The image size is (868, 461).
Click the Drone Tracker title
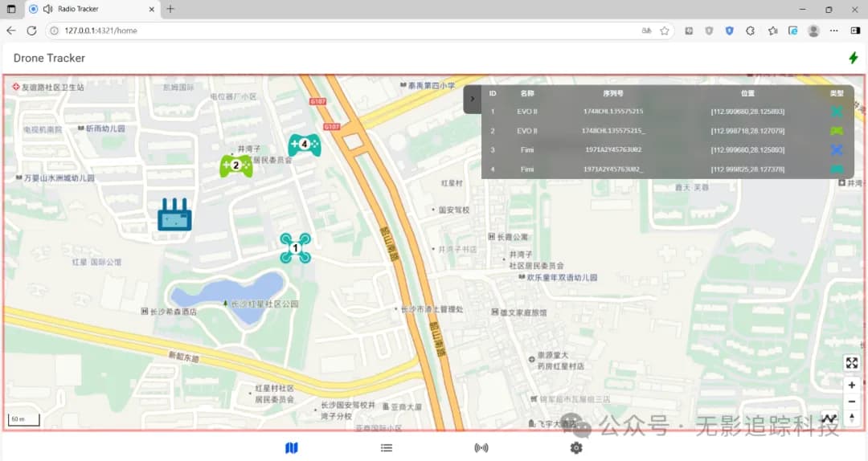point(49,58)
